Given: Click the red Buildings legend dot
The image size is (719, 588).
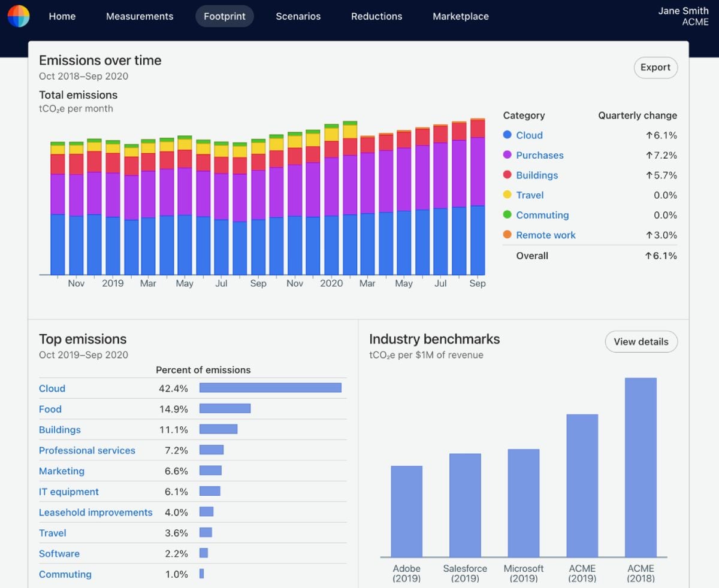Looking at the screenshot, I should click(507, 175).
